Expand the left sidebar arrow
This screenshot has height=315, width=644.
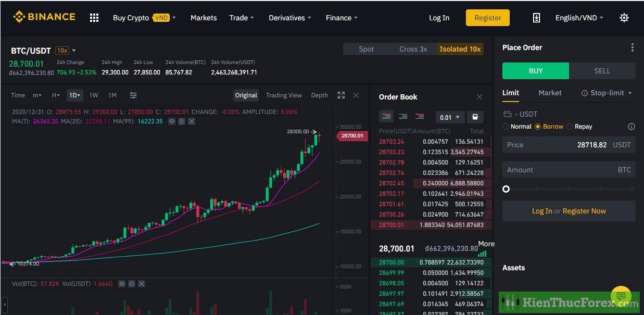4,304
